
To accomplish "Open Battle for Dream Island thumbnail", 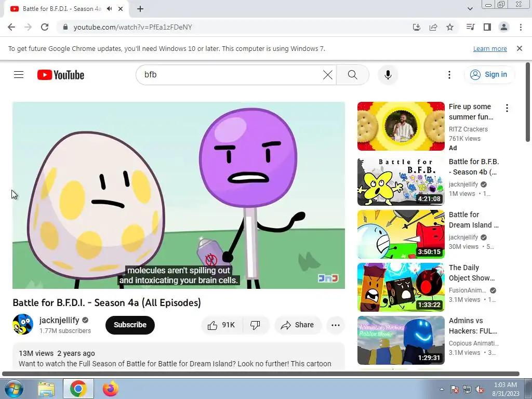I will 401,234.
